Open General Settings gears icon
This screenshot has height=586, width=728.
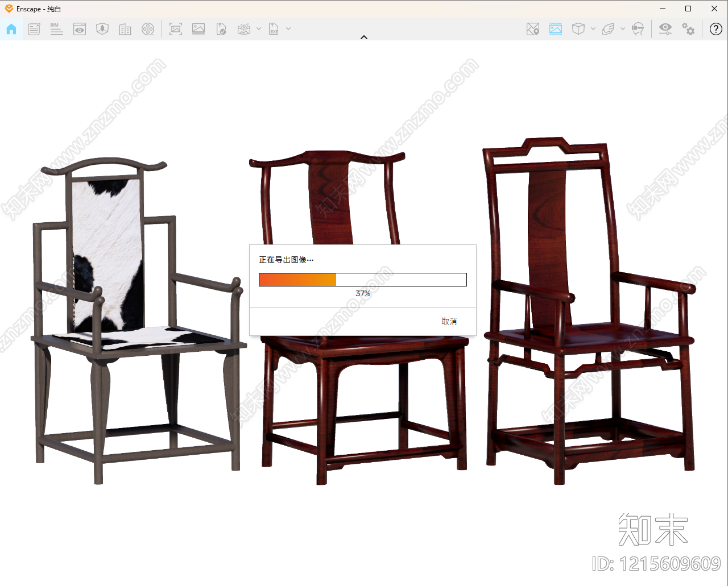coord(688,29)
